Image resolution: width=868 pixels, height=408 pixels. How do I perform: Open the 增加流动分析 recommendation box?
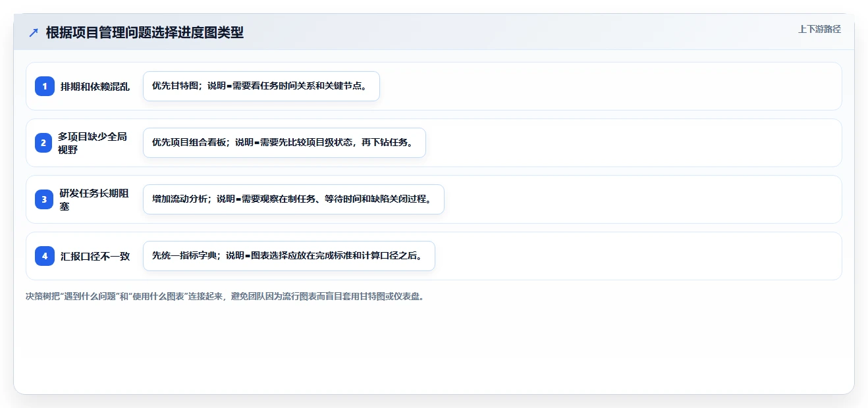tap(294, 199)
